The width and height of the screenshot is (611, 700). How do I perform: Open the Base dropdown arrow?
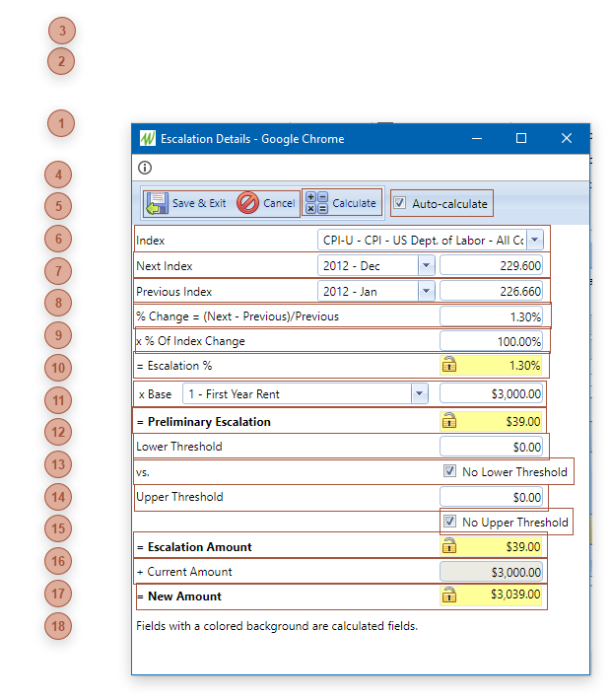pos(419,393)
